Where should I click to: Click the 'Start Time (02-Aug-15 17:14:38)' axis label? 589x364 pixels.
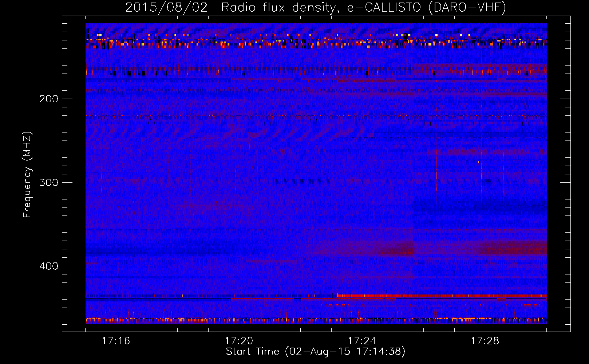pos(316,352)
